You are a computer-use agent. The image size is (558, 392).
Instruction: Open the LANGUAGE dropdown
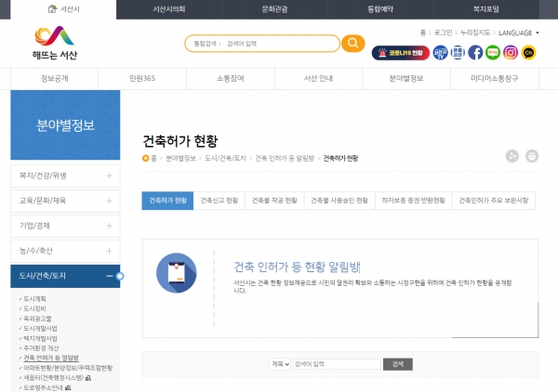click(x=518, y=33)
